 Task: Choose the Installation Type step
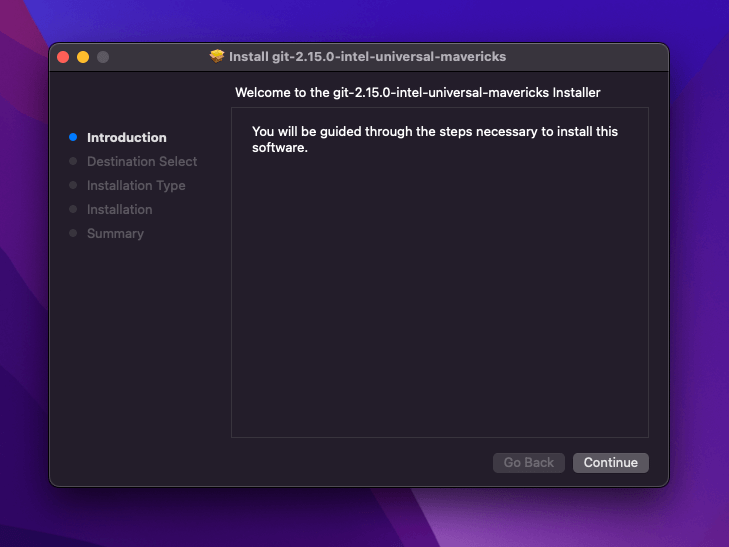pos(136,185)
